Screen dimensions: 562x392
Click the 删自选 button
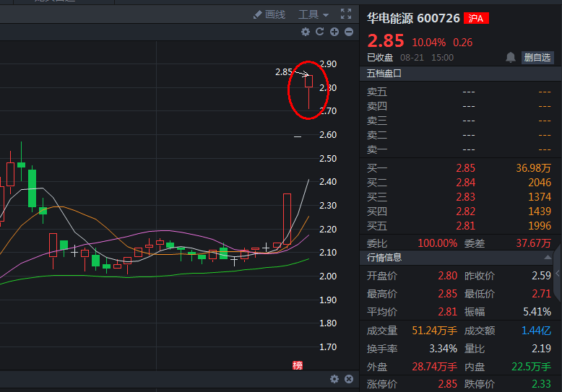(x=537, y=57)
